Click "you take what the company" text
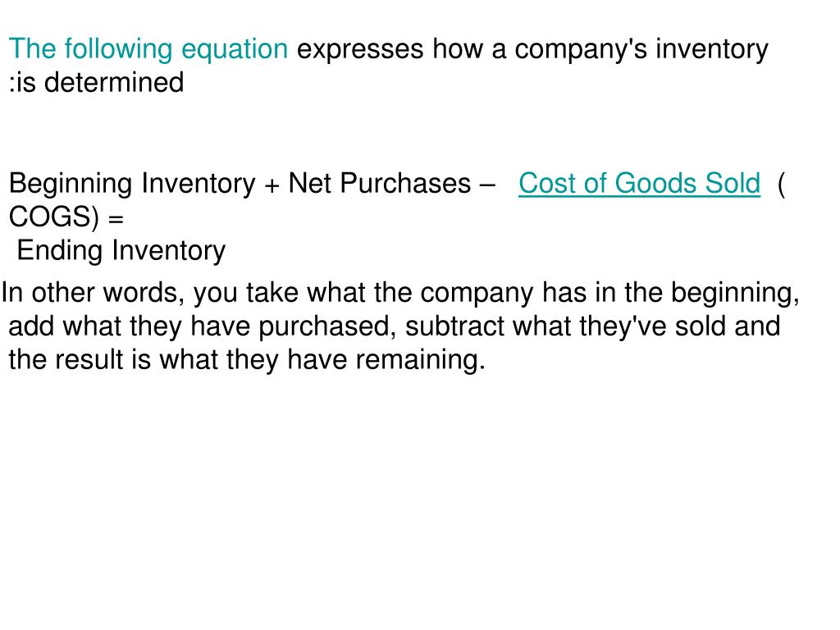 coord(363,293)
